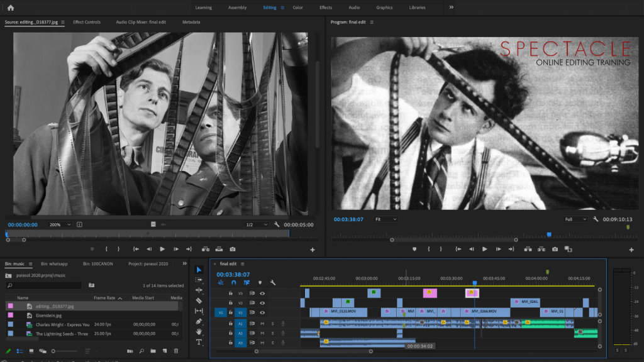This screenshot has height=362, width=644.
Task: Show hidden project panel tabs chevrons
Action: (x=184, y=263)
